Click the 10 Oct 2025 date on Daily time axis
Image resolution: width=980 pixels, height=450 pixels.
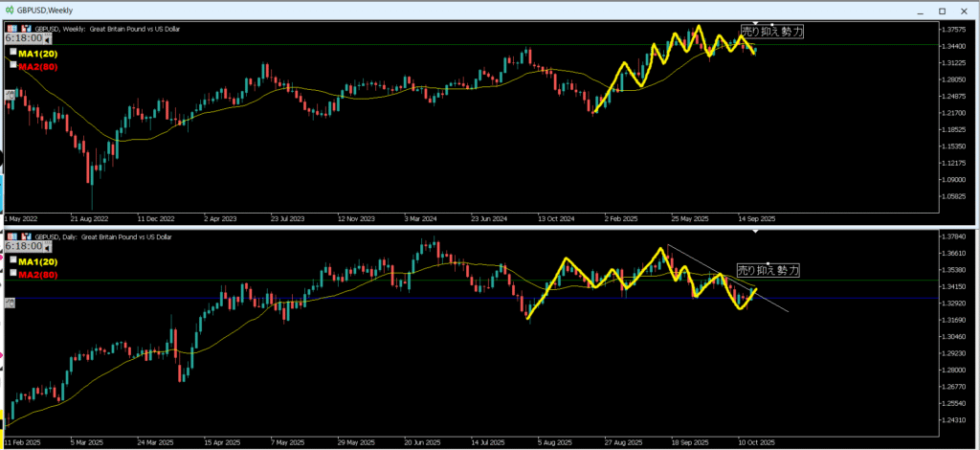click(x=755, y=443)
